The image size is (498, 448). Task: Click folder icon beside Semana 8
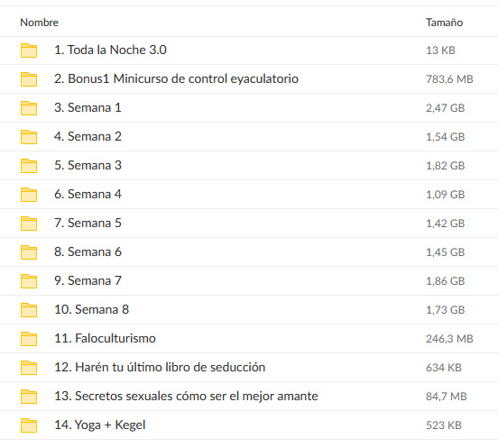(29, 310)
